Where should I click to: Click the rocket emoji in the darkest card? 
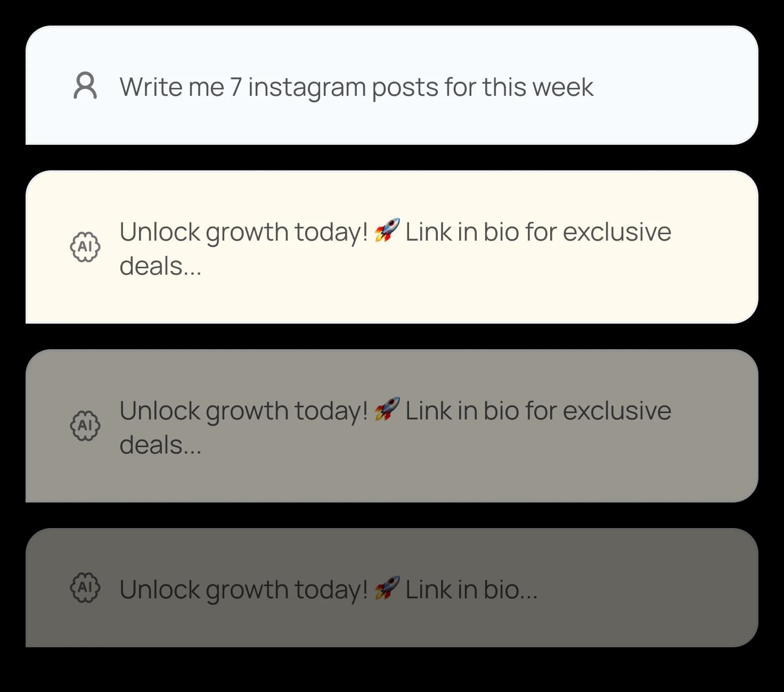[387, 588]
